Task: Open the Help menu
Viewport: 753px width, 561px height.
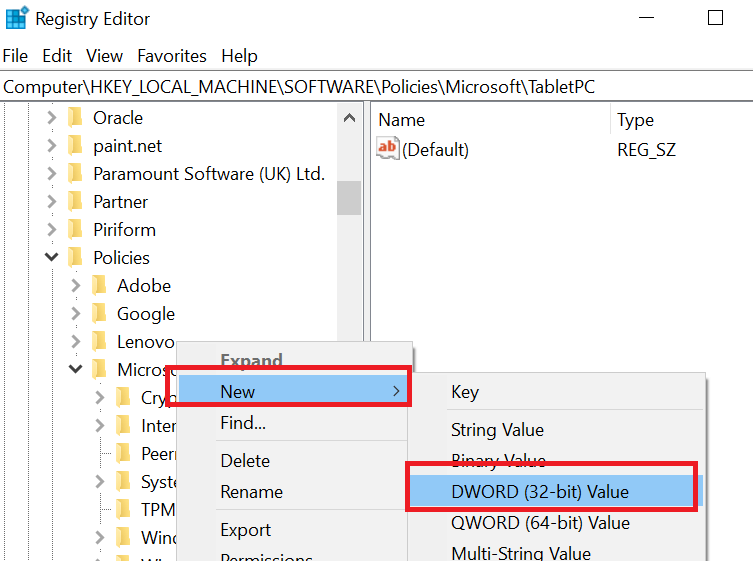Action: (x=239, y=56)
